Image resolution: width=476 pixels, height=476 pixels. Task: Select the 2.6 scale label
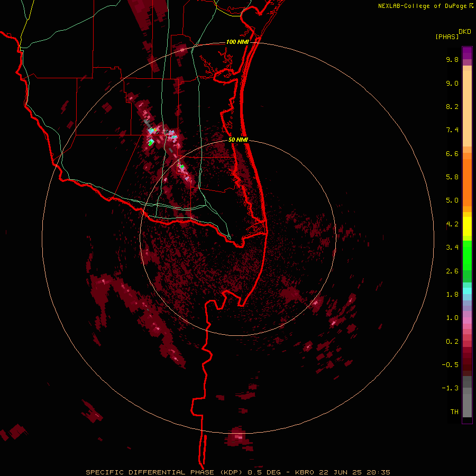click(x=452, y=271)
